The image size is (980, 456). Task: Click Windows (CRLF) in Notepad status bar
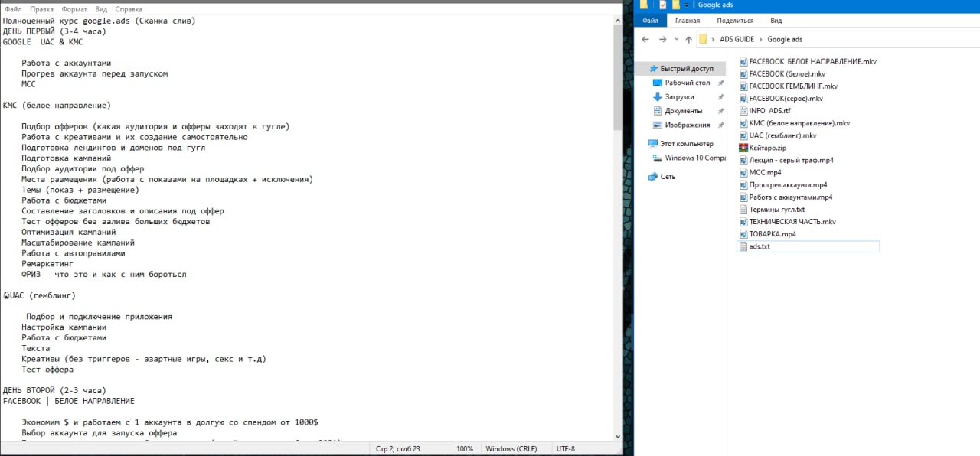pyautogui.click(x=511, y=448)
